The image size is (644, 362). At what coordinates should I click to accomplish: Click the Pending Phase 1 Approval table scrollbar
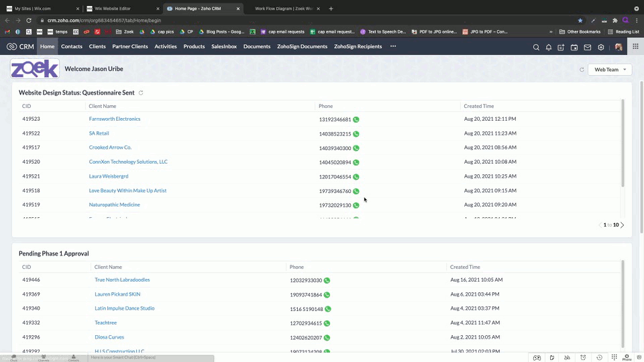(x=623, y=304)
